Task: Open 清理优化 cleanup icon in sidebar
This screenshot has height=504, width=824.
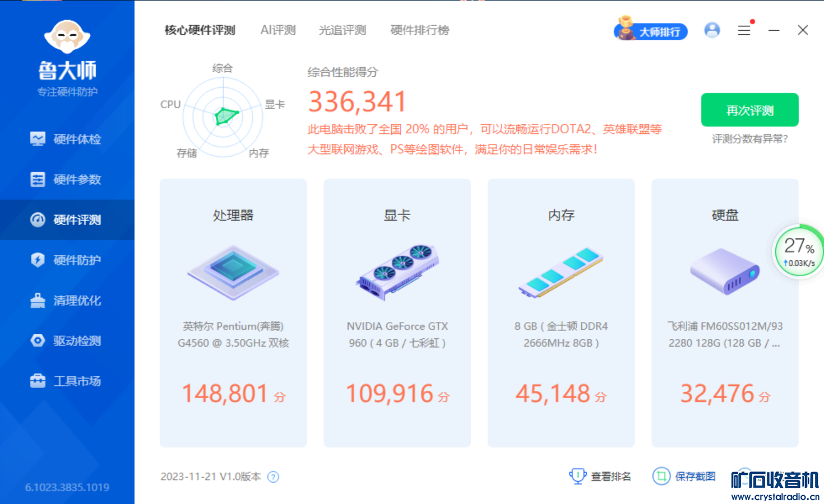Action: (x=38, y=300)
